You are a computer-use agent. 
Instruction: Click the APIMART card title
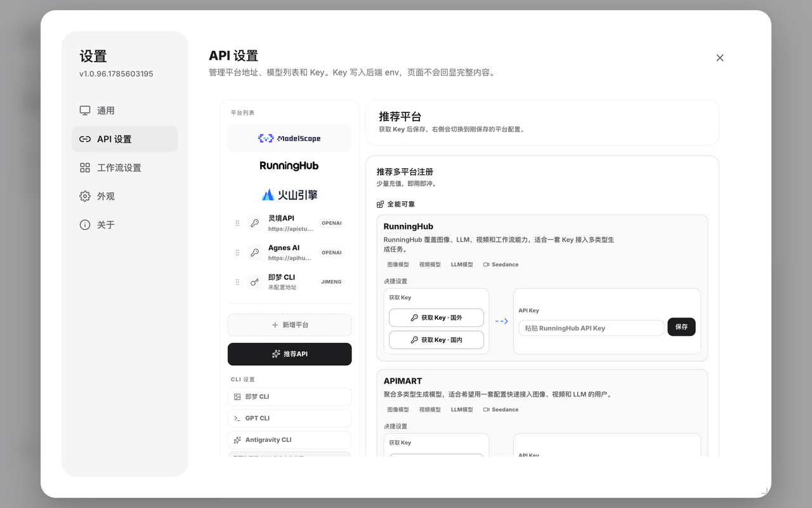[403, 381]
